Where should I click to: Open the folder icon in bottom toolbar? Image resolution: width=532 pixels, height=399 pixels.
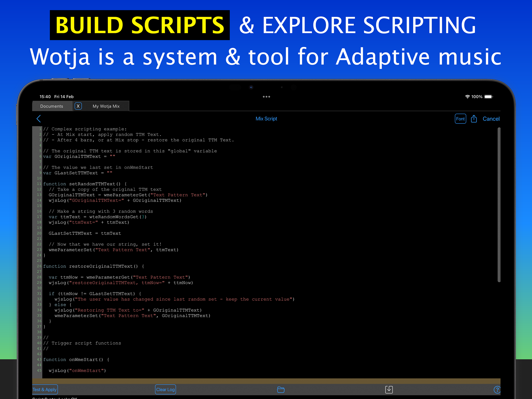coord(281,389)
